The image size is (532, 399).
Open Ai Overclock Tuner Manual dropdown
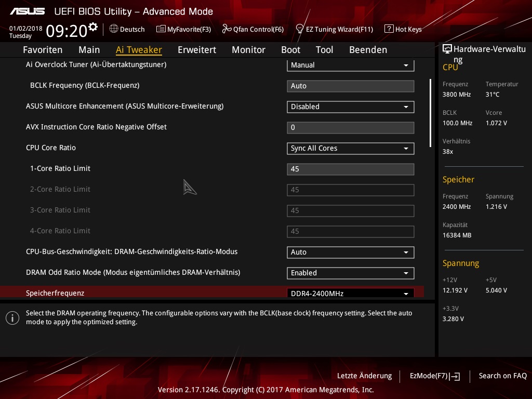coord(351,65)
